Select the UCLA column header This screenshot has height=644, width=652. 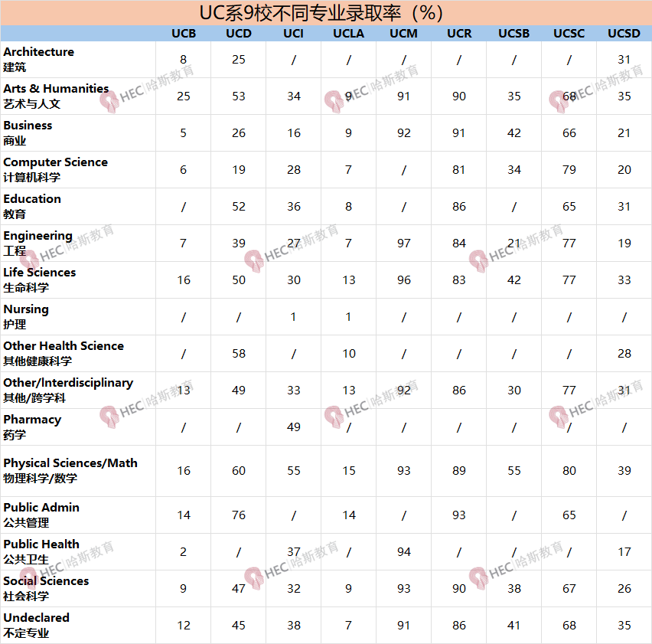[348, 33]
